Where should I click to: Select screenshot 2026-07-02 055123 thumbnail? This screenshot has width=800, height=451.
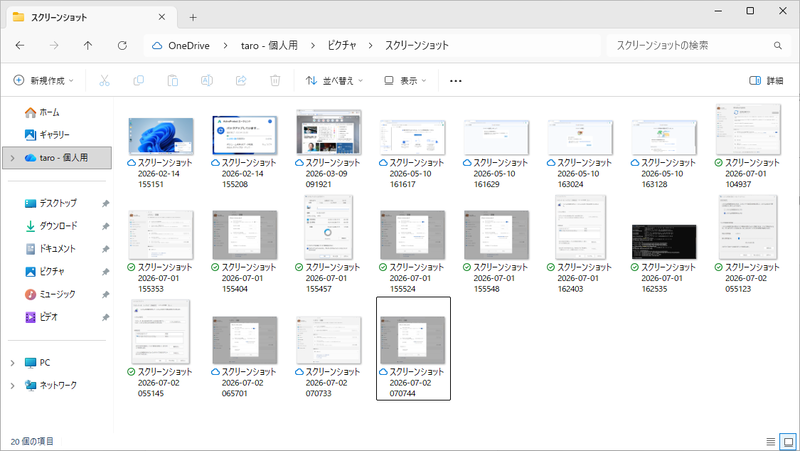pyautogui.click(x=748, y=227)
